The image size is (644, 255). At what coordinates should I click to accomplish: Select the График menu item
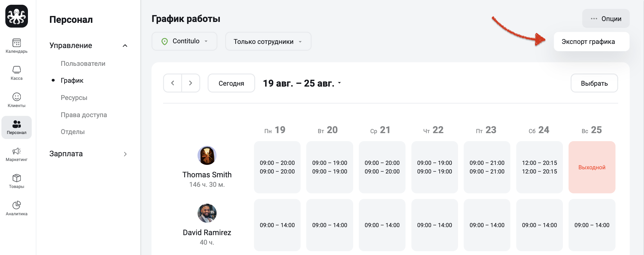coord(72,80)
